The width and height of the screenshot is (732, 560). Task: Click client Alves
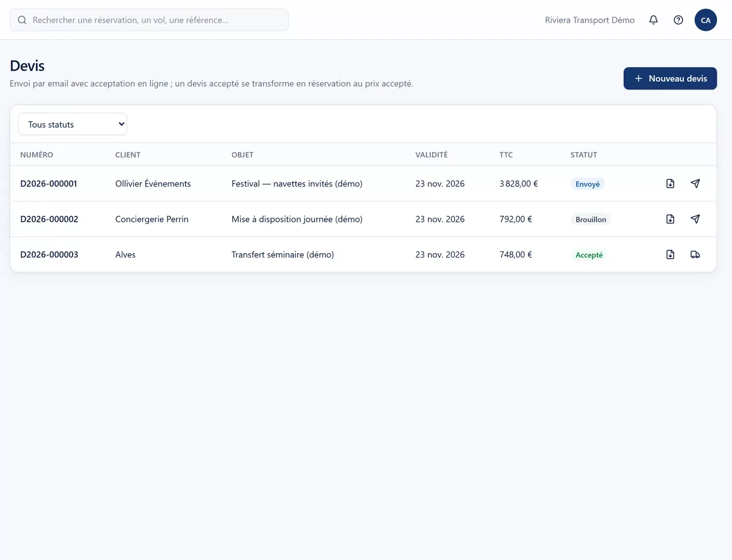click(126, 254)
